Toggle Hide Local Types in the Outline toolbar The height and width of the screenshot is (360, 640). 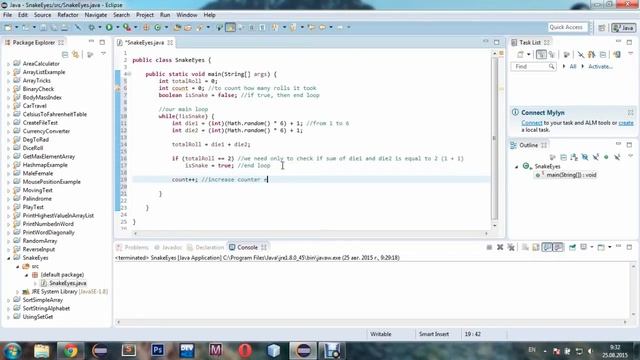pos(617,157)
